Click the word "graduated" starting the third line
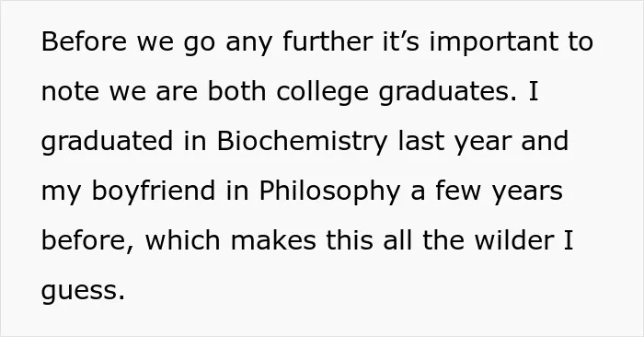 click(108, 141)
